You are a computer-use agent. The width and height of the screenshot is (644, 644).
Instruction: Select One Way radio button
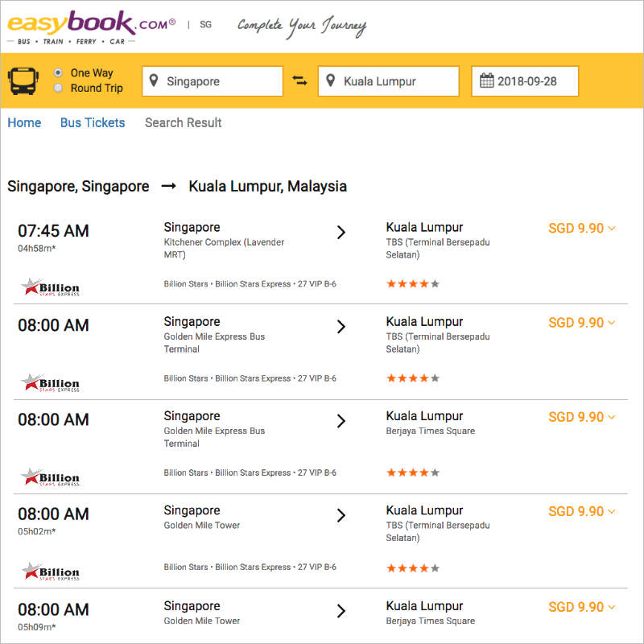[x=58, y=72]
